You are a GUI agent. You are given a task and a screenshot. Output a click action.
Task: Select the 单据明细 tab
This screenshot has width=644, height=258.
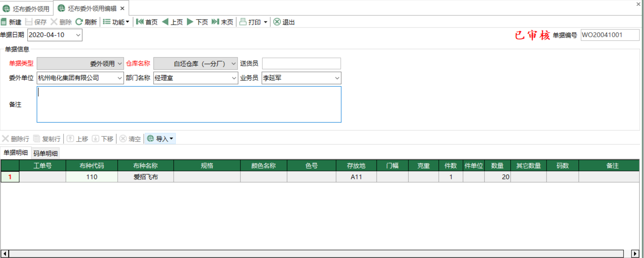point(16,152)
